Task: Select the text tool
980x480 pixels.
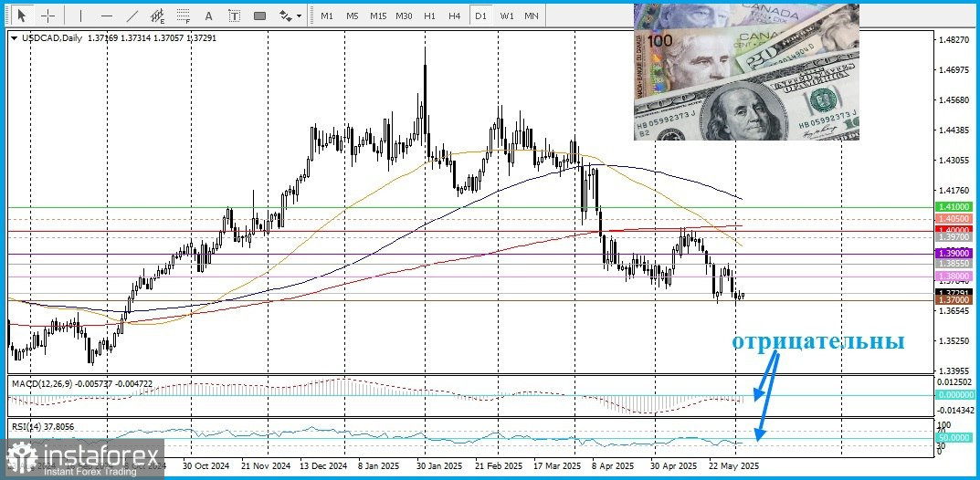Action: click(209, 16)
